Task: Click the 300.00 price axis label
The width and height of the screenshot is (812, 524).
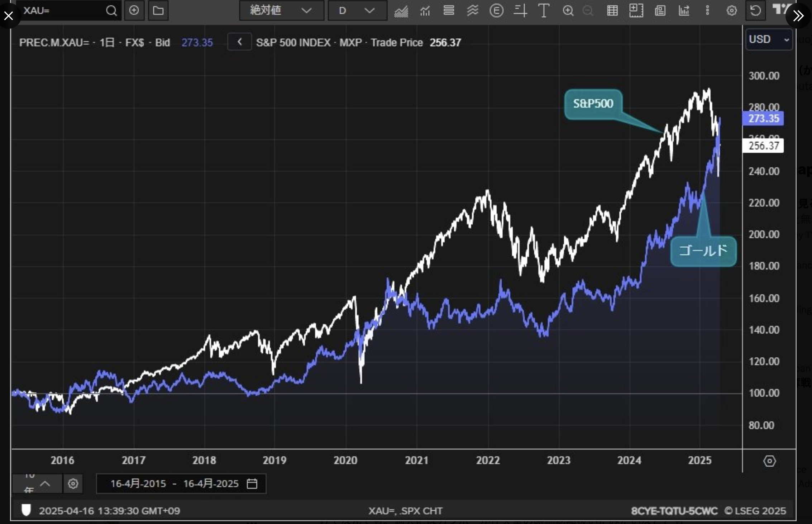Action: [x=764, y=76]
